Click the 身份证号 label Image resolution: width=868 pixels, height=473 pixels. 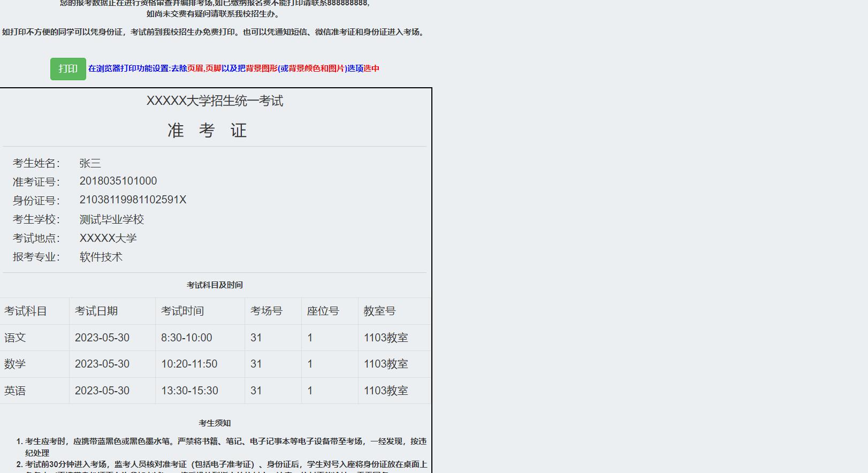point(36,201)
